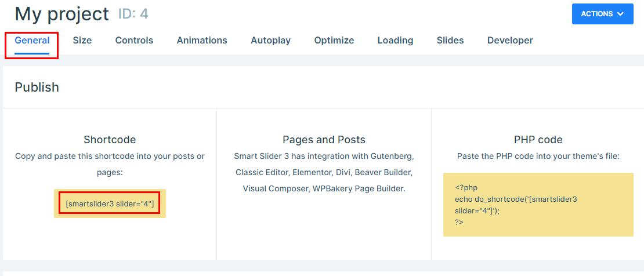Open the Slides tab

pos(450,40)
